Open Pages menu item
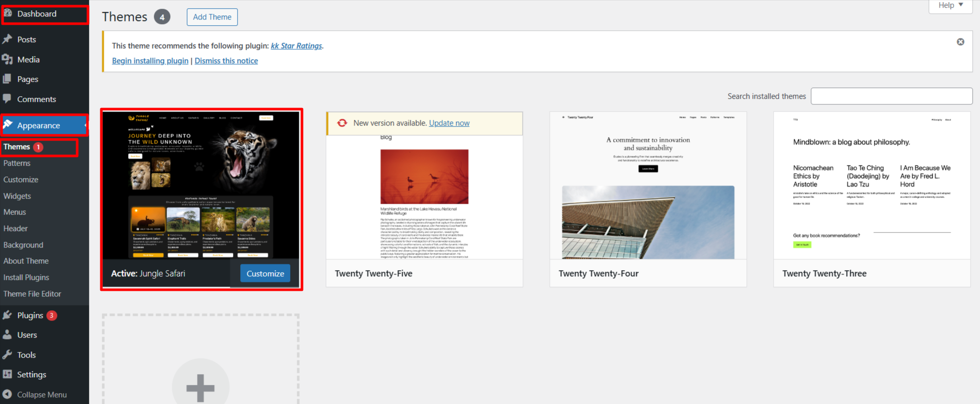The height and width of the screenshot is (404, 980). (x=28, y=79)
